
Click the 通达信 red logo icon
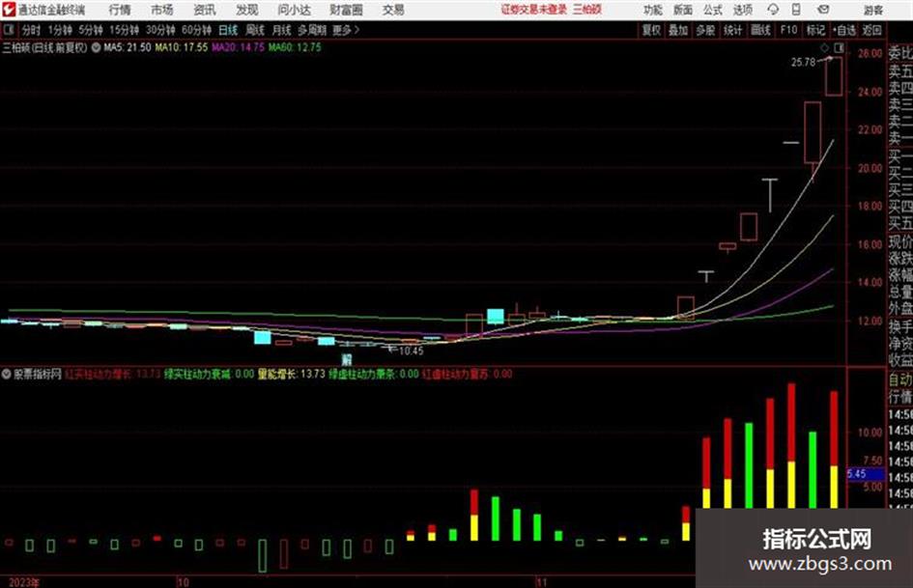click(x=9, y=10)
